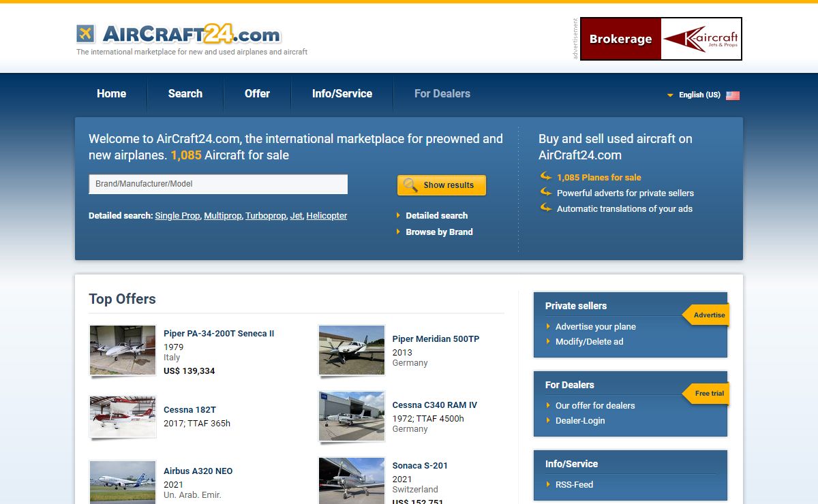The height and width of the screenshot is (504, 818).
Task: Click the Modify/Delete ad link
Action: [589, 342]
